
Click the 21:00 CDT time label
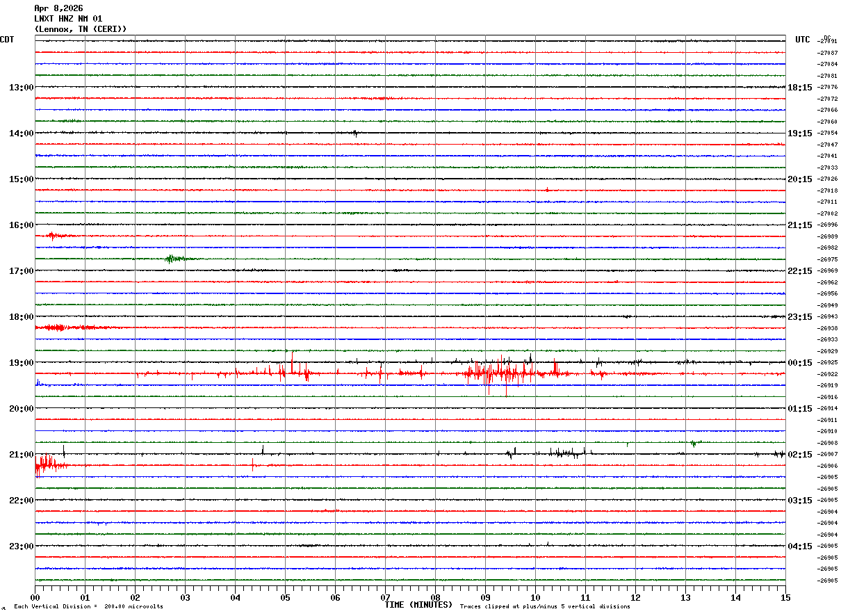tap(22, 454)
